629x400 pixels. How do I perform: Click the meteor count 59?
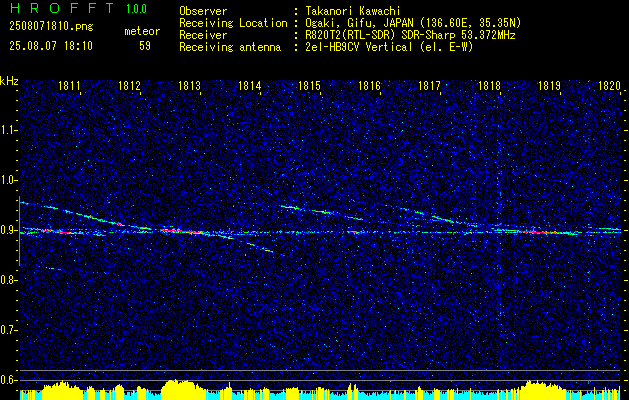tap(145, 46)
